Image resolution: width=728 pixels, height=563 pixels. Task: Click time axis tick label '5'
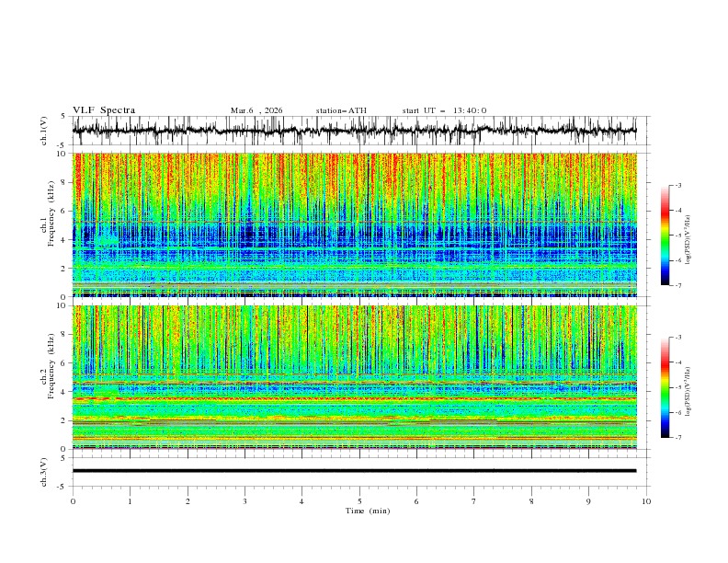pyautogui.click(x=359, y=501)
